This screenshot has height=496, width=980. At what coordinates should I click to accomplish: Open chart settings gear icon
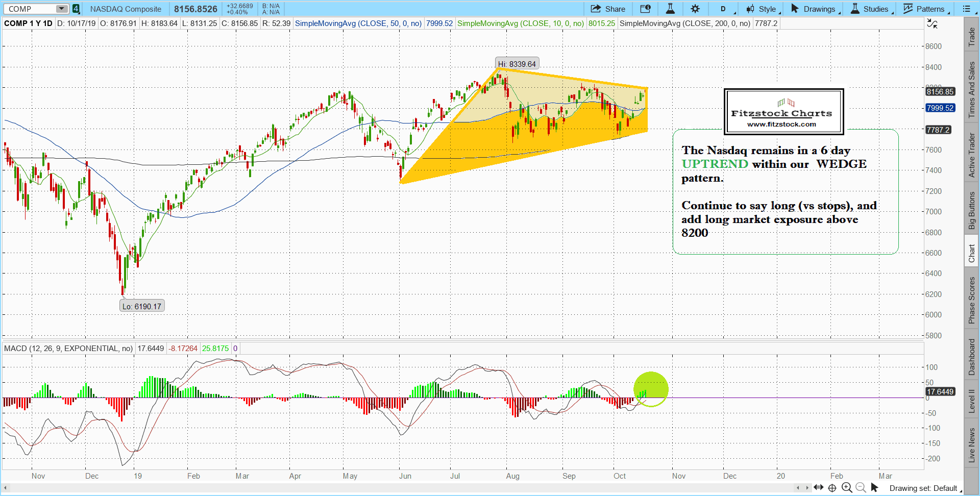click(695, 9)
